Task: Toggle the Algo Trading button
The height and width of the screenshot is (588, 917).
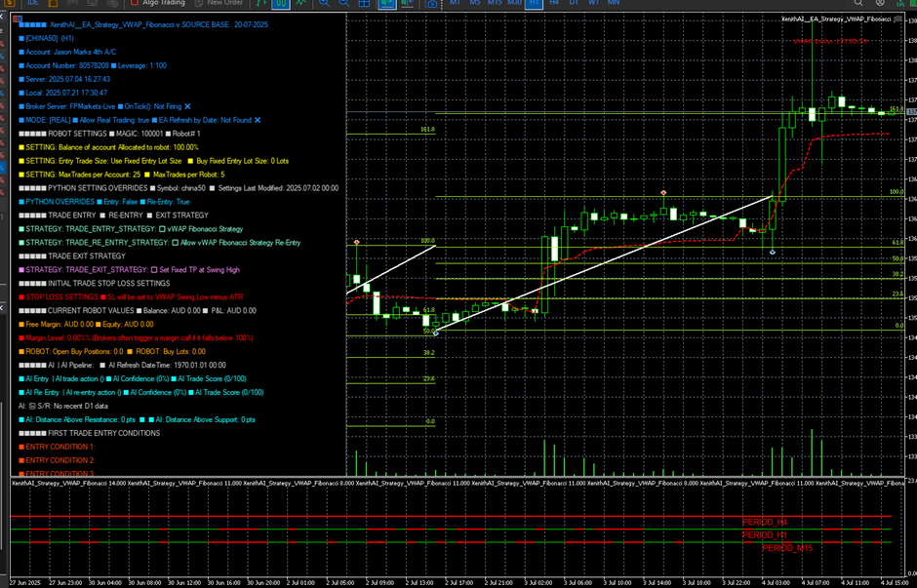Action: [x=158, y=2]
